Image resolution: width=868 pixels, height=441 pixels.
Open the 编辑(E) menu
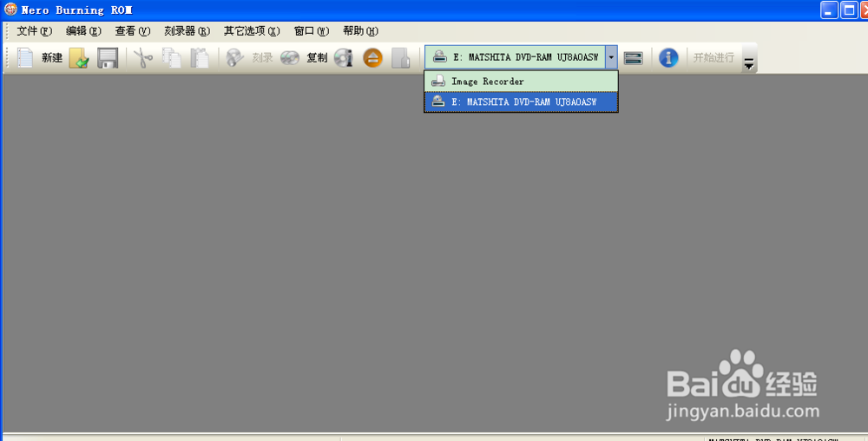pyautogui.click(x=83, y=31)
